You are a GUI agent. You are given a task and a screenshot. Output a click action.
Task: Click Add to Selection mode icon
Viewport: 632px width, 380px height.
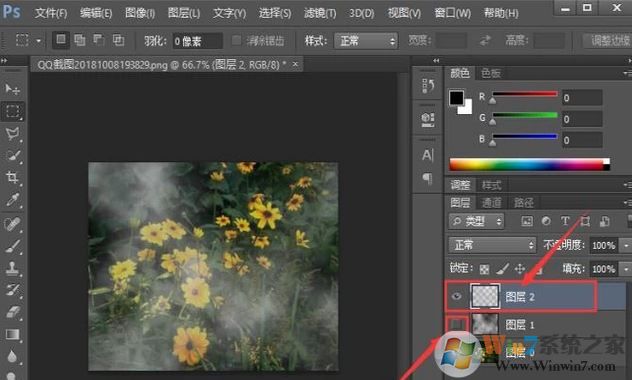pos(80,40)
